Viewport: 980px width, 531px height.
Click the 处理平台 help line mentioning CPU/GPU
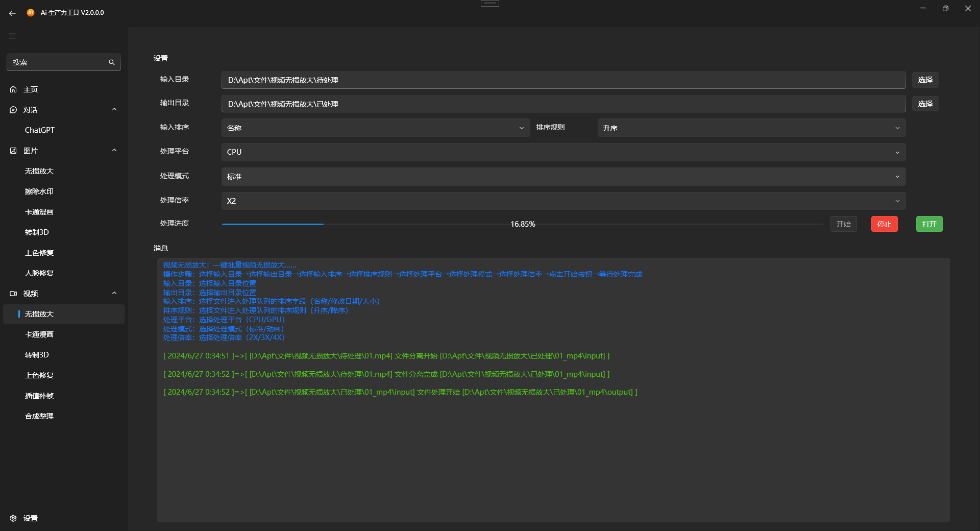[x=224, y=320]
